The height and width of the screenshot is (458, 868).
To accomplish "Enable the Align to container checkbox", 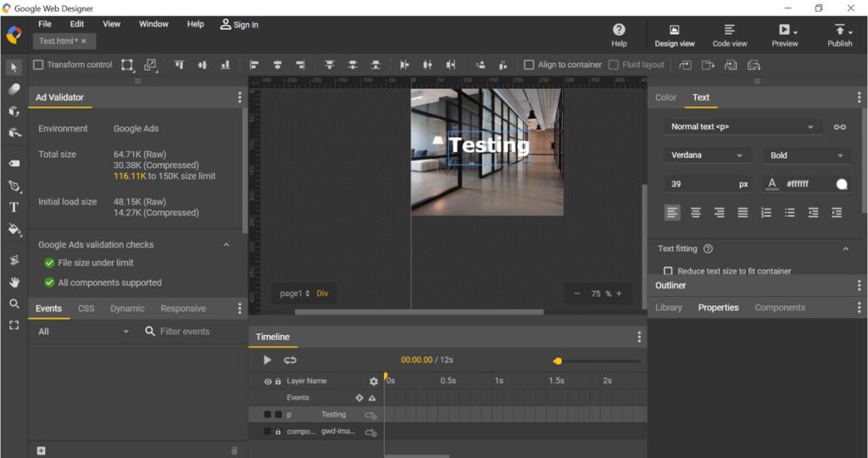I will coord(529,64).
